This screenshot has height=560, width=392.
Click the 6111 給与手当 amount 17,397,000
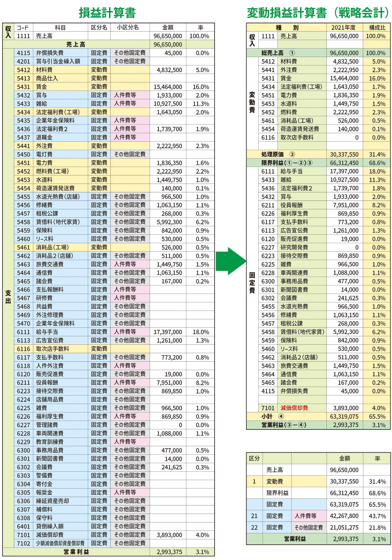tap(344, 171)
